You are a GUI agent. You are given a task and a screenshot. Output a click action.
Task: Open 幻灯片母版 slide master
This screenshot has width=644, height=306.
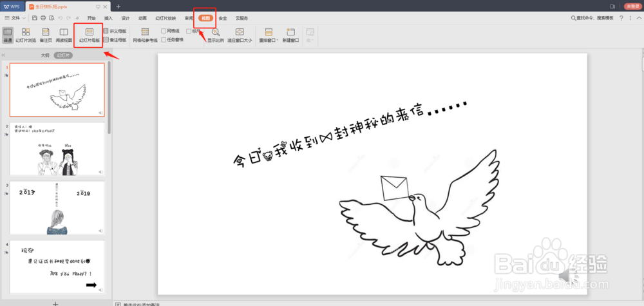point(89,35)
